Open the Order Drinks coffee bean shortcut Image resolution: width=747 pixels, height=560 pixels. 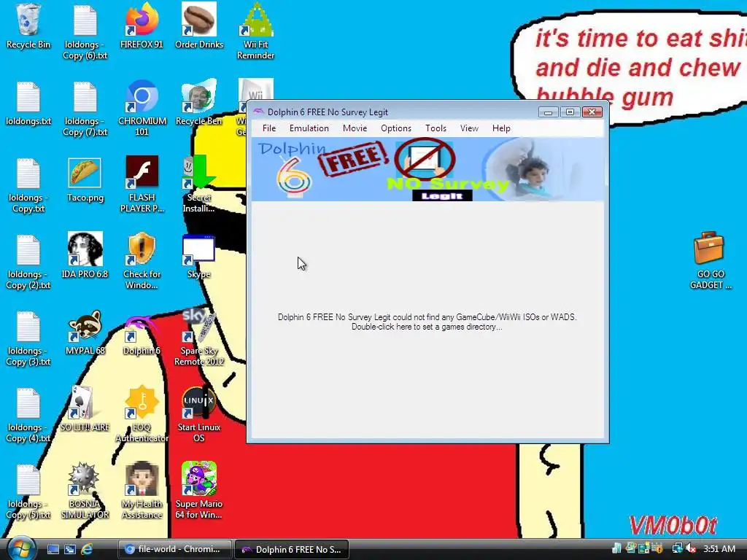pos(199,26)
